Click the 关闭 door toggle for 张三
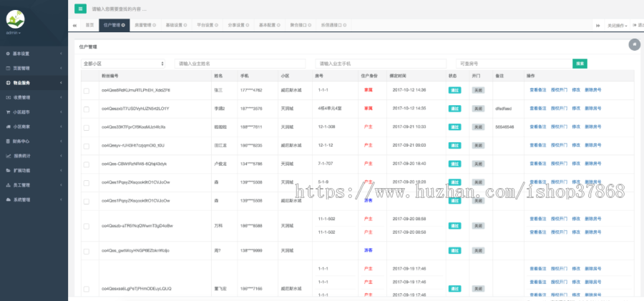 (x=478, y=91)
